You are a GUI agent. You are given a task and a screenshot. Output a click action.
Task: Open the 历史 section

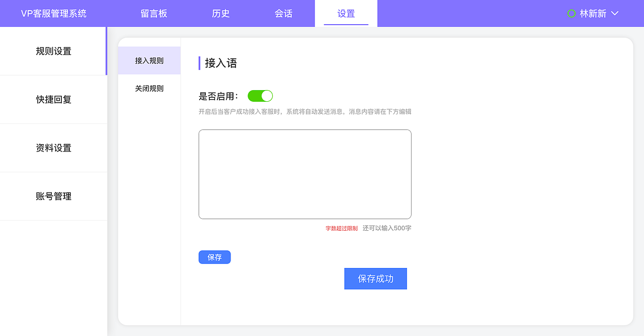(x=220, y=14)
